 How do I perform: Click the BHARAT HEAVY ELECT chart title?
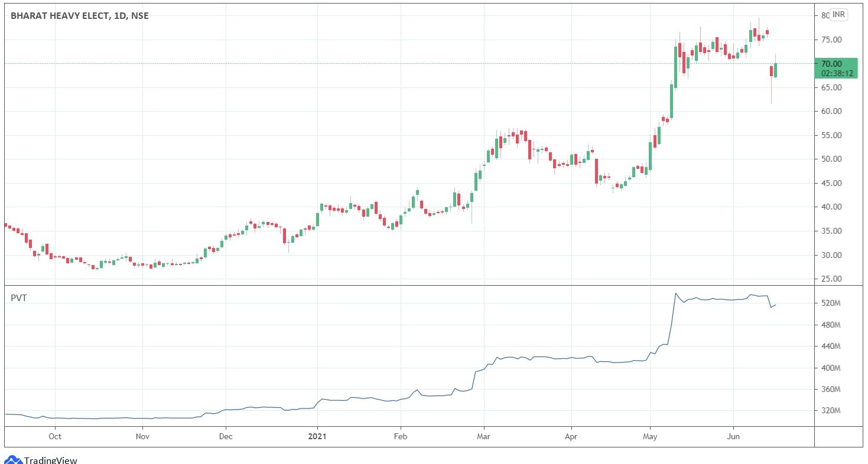[x=80, y=16]
